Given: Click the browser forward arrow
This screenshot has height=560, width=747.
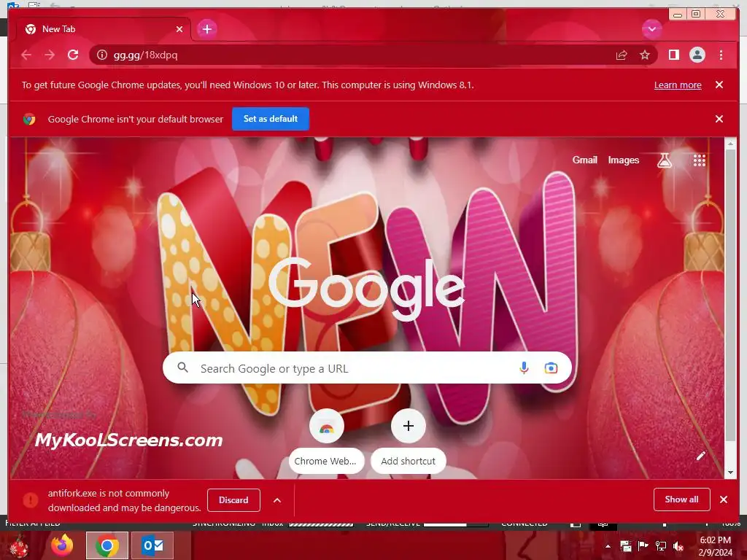Looking at the screenshot, I should point(50,55).
